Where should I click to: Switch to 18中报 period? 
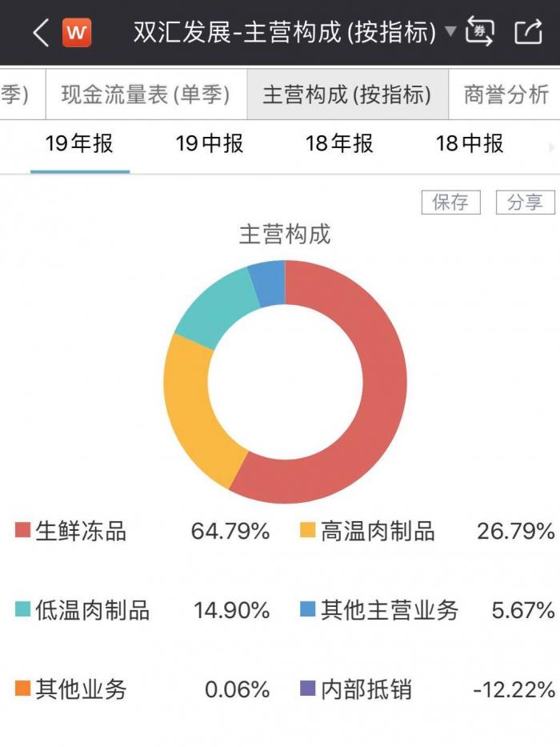(x=470, y=144)
